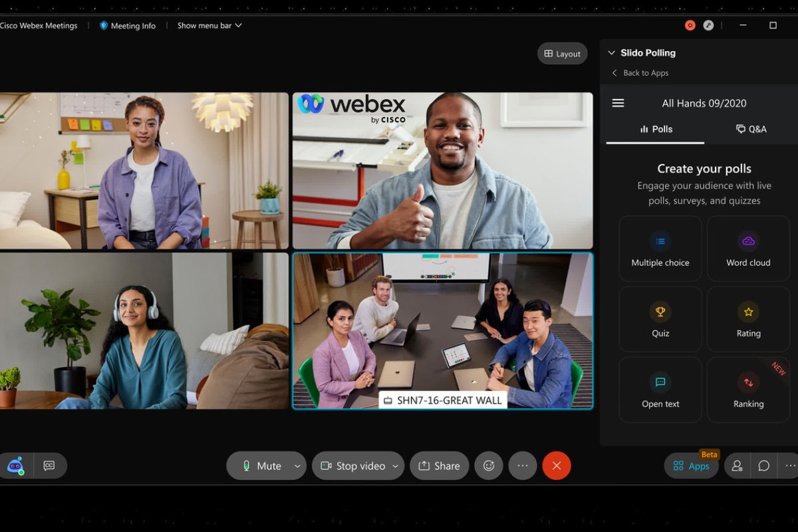This screenshot has height=532, width=798.
Task: Click the Share button
Action: 439,466
